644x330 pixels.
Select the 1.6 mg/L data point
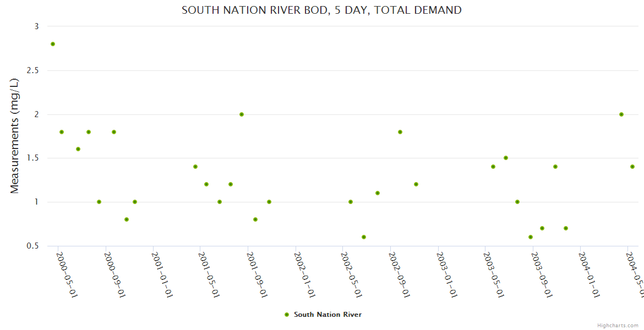(x=78, y=149)
